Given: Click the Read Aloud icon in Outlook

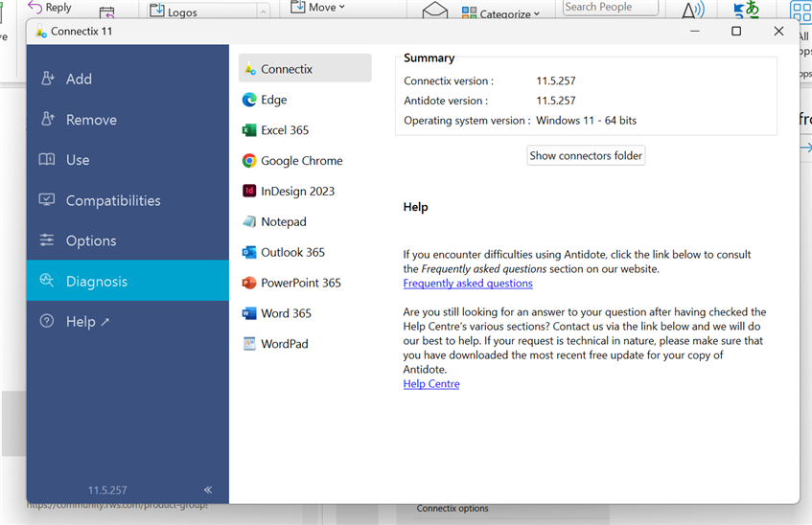Looking at the screenshot, I should (693, 11).
